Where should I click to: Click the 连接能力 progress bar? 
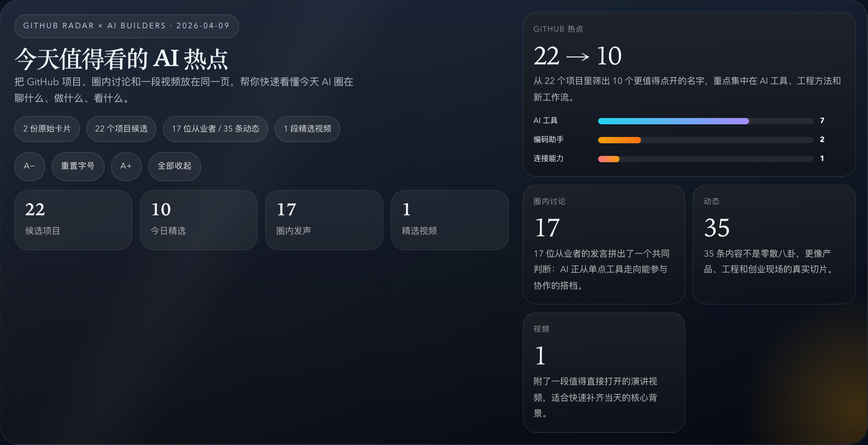705,159
